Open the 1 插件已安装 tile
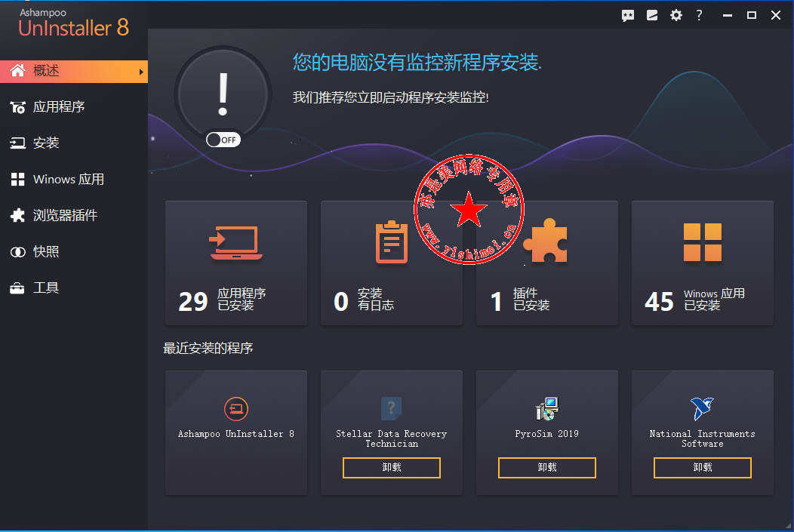 tap(547, 263)
